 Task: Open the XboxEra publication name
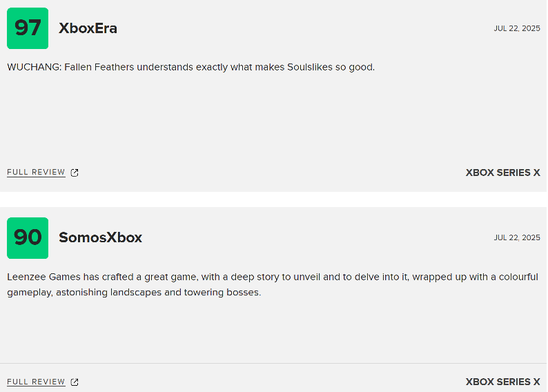88,28
